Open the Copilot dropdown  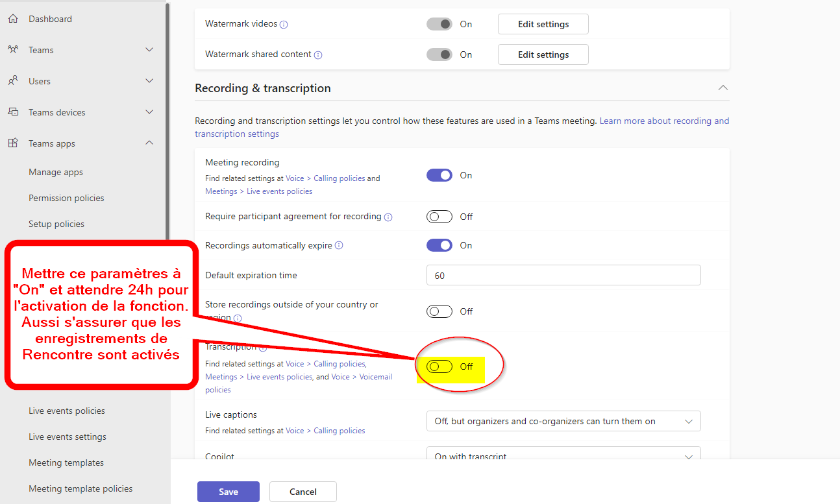click(x=563, y=453)
